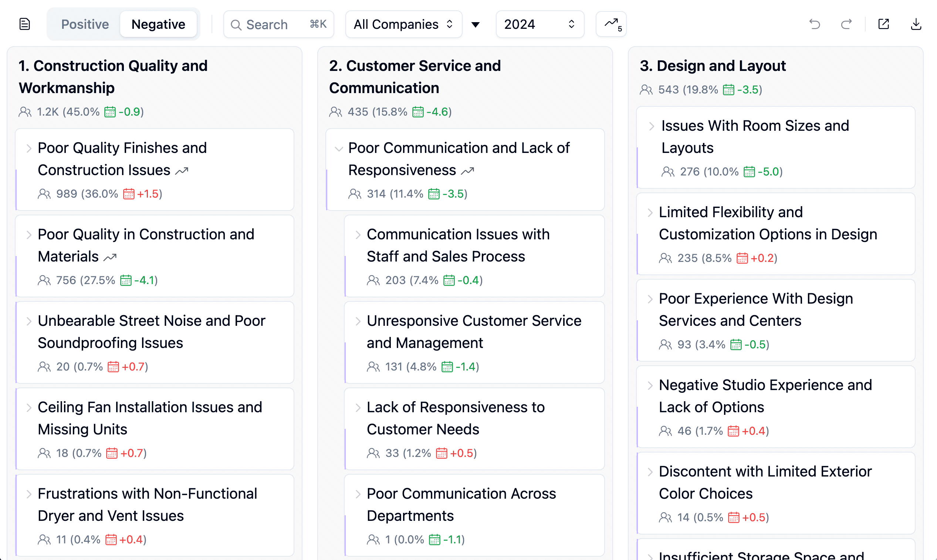The height and width of the screenshot is (560, 937).
Task: Expand Unresponsive Customer Service and Management
Action: point(358,321)
